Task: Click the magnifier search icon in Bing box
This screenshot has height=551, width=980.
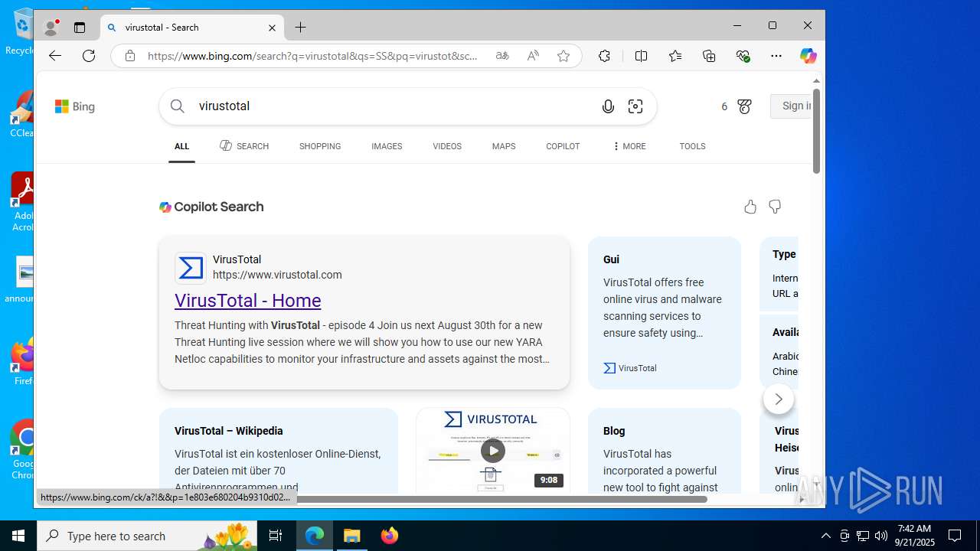Action: point(178,106)
